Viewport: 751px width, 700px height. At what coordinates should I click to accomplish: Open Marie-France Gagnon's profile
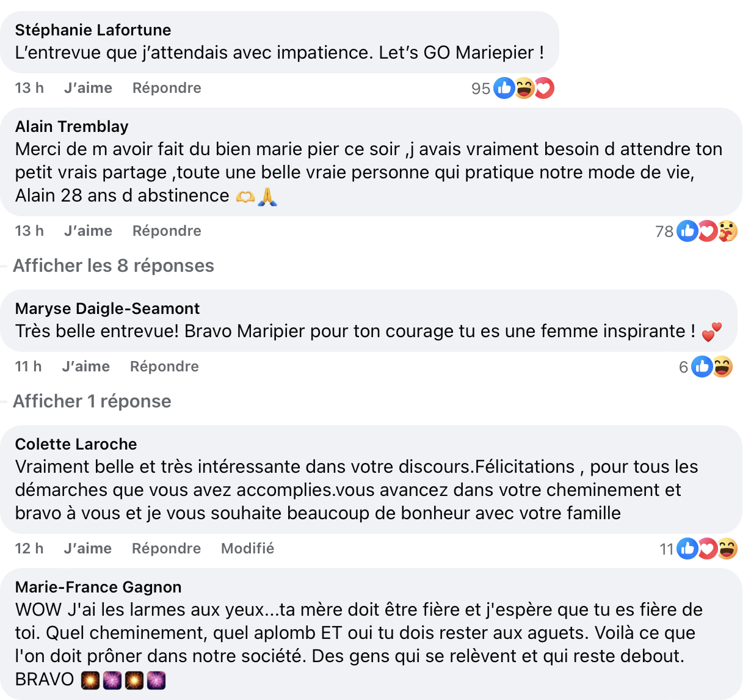tap(98, 586)
